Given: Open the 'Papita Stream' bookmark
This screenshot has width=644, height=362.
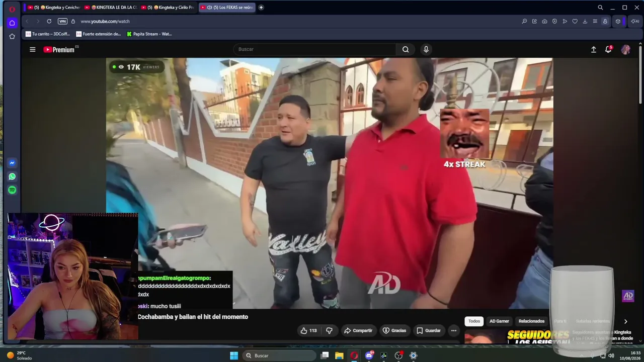Looking at the screenshot, I should (149, 34).
